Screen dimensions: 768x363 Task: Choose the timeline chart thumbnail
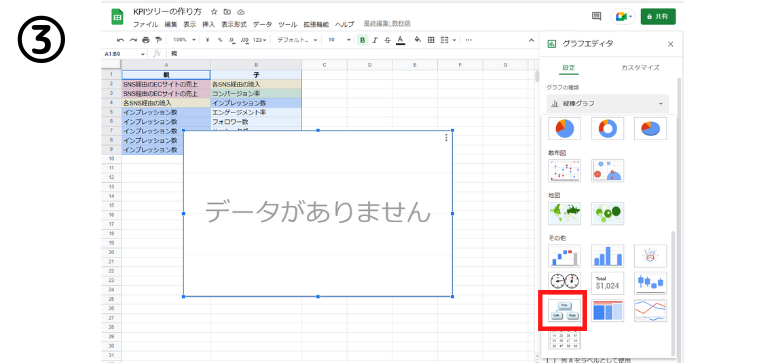[x=650, y=311]
